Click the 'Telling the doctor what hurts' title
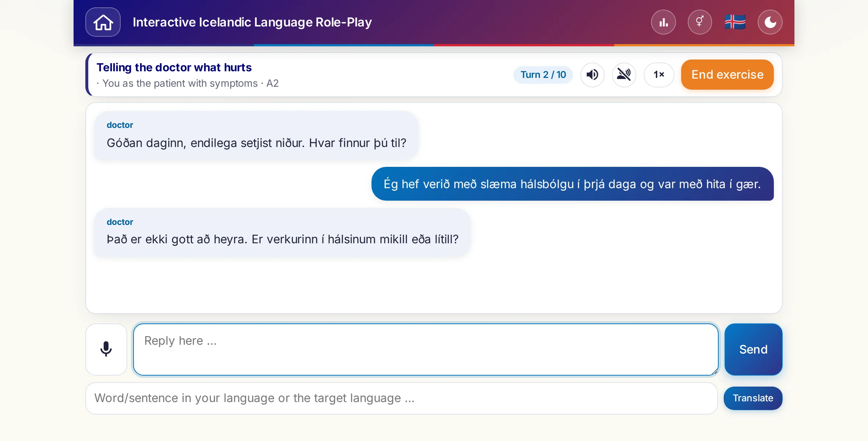The height and width of the screenshot is (441, 868). coord(174,68)
